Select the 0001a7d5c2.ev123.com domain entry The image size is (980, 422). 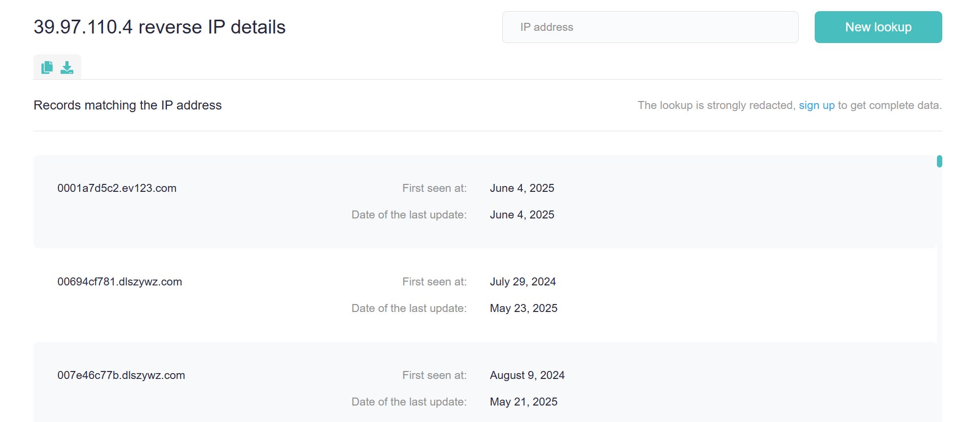pyautogui.click(x=117, y=188)
